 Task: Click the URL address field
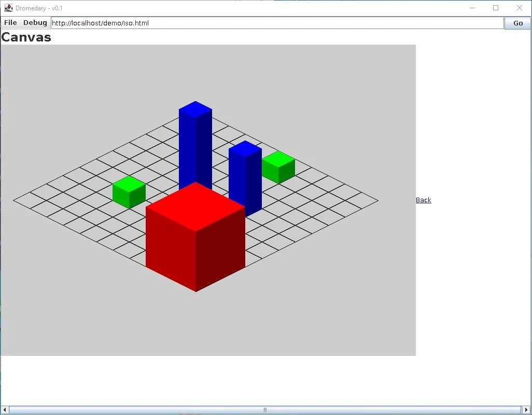coord(277,23)
